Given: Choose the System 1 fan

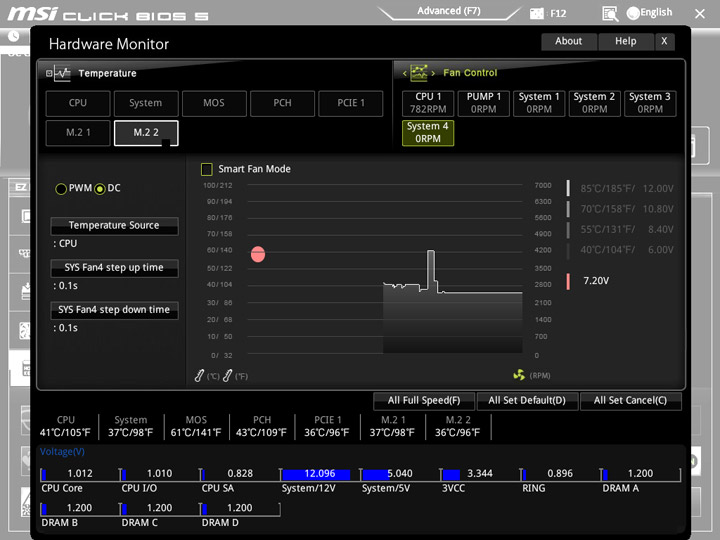Looking at the screenshot, I should tap(539, 103).
